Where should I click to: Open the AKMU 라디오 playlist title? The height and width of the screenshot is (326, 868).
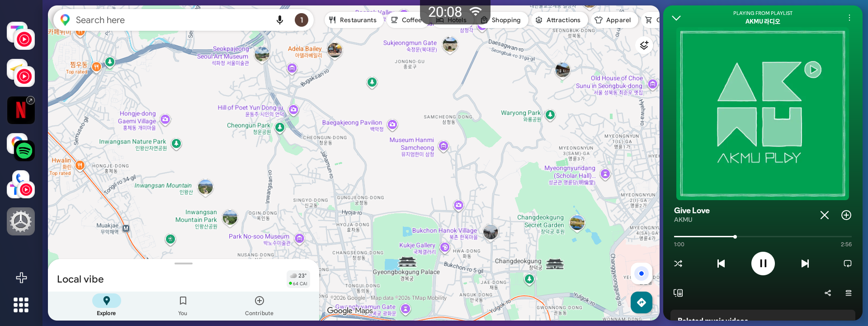pyautogui.click(x=763, y=21)
